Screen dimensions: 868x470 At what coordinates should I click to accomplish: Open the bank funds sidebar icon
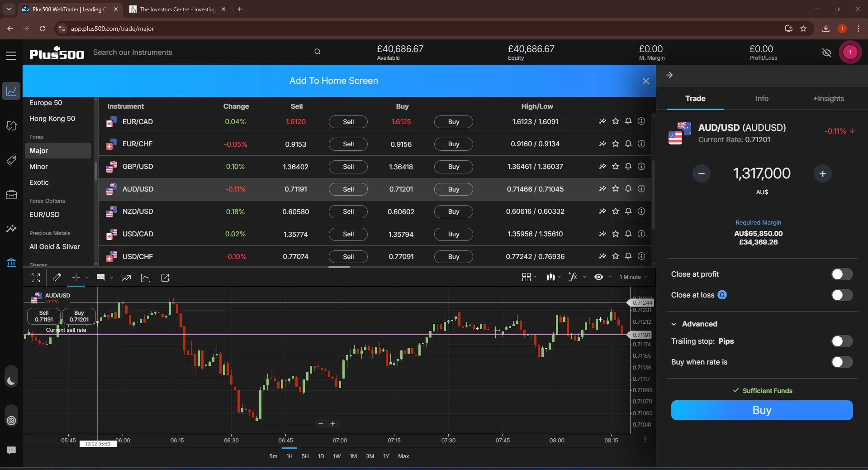pyautogui.click(x=11, y=263)
